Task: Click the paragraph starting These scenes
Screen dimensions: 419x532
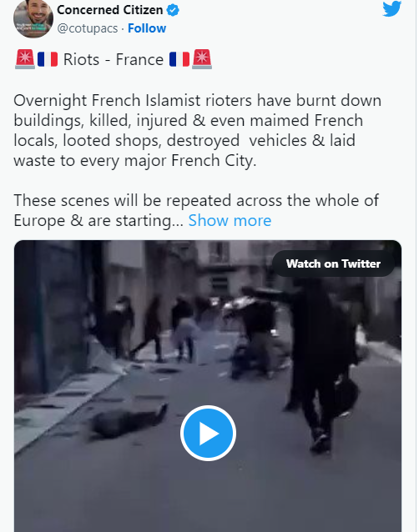Action: click(x=196, y=210)
